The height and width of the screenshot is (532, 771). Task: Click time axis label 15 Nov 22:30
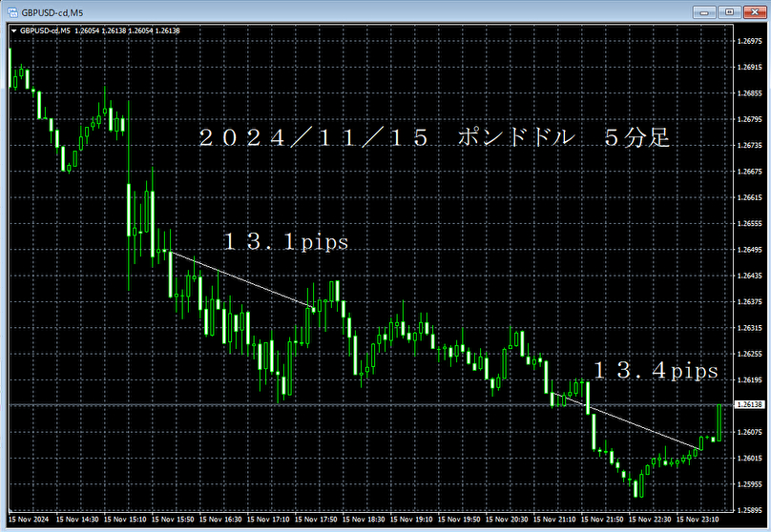(x=650, y=520)
